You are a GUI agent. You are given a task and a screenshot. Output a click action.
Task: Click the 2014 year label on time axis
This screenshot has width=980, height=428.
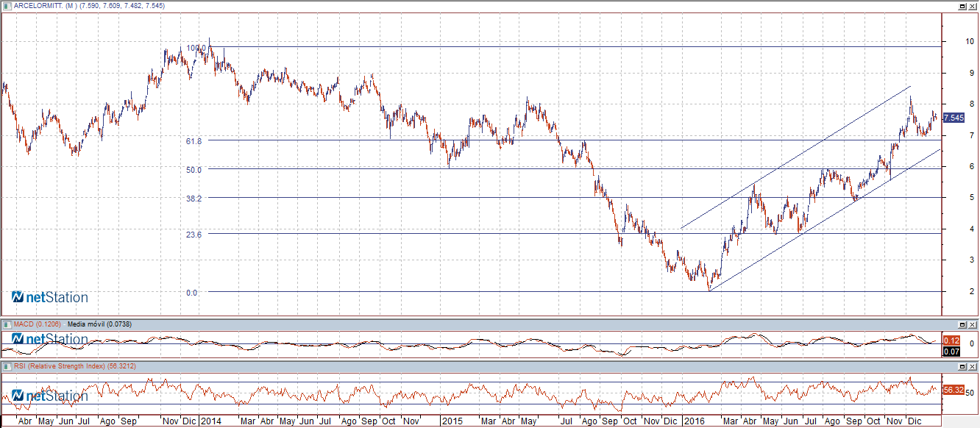point(210,421)
